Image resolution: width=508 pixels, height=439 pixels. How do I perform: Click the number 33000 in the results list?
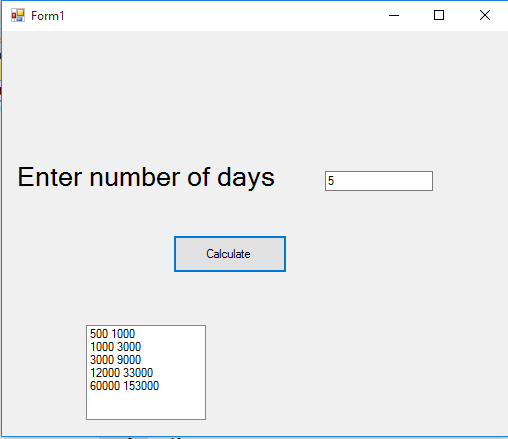pos(138,373)
